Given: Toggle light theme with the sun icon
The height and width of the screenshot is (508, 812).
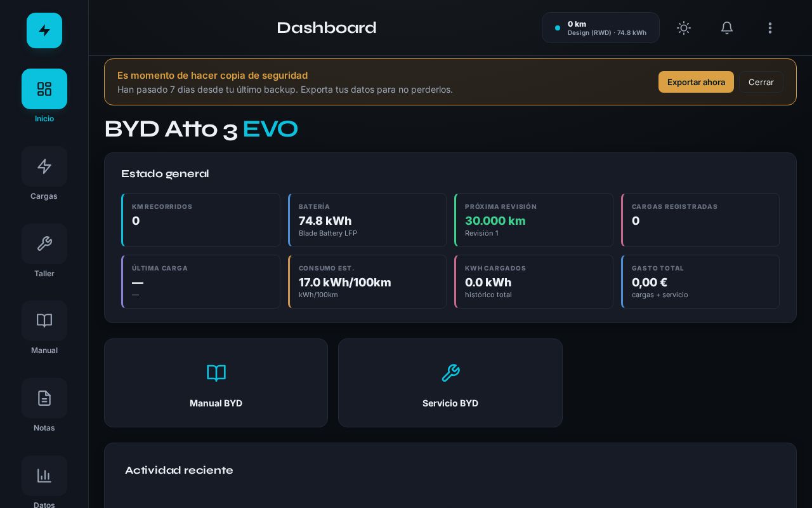Looking at the screenshot, I should click(x=684, y=28).
